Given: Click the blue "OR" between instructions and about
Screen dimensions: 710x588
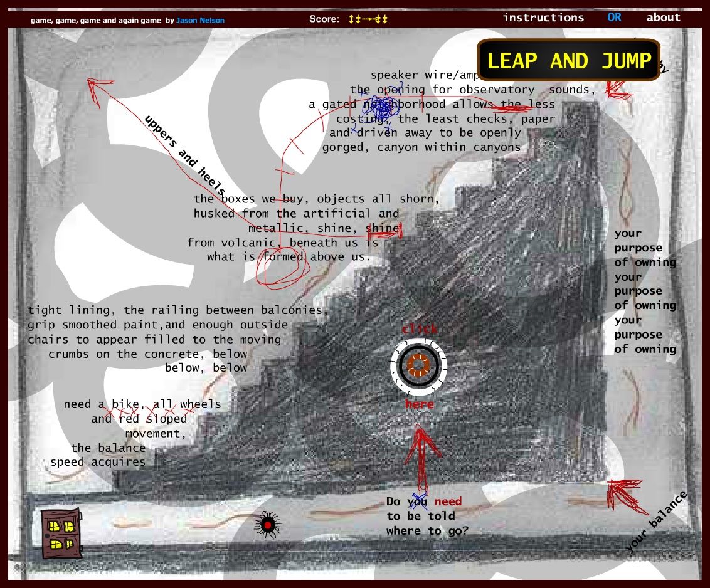Looking at the screenshot, I should pos(614,17).
